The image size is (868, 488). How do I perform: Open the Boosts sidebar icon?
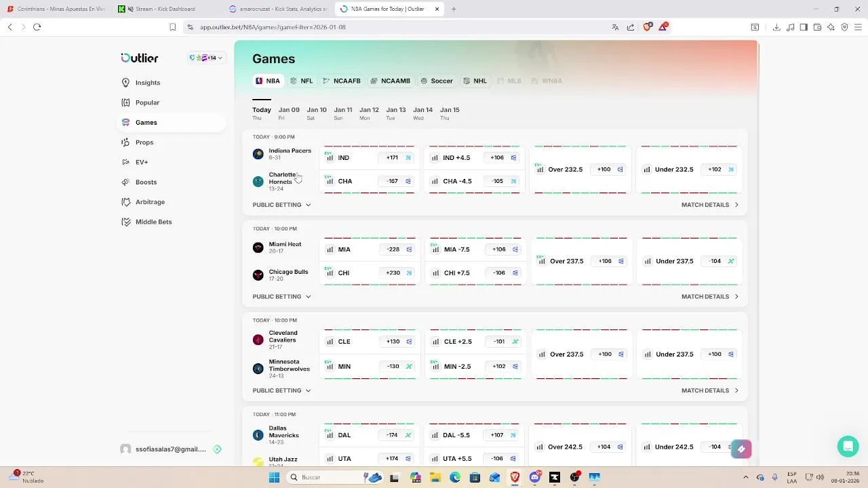[125, 182]
